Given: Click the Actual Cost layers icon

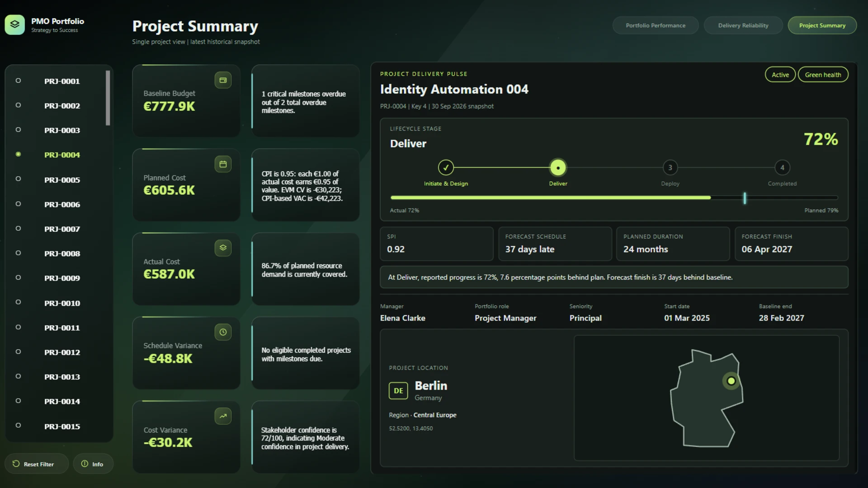Looking at the screenshot, I should (x=223, y=248).
